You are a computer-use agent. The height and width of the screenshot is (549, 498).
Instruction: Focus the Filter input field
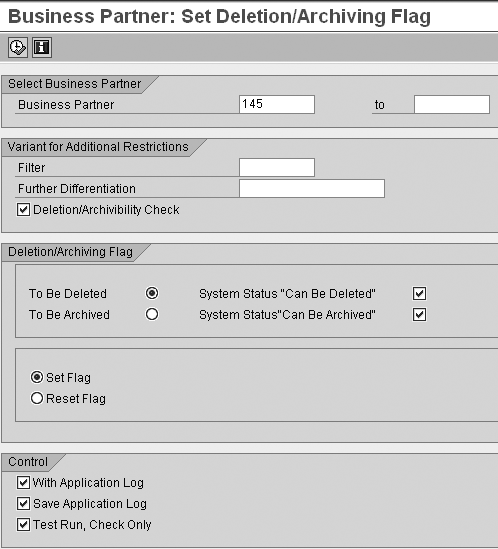coord(277,167)
